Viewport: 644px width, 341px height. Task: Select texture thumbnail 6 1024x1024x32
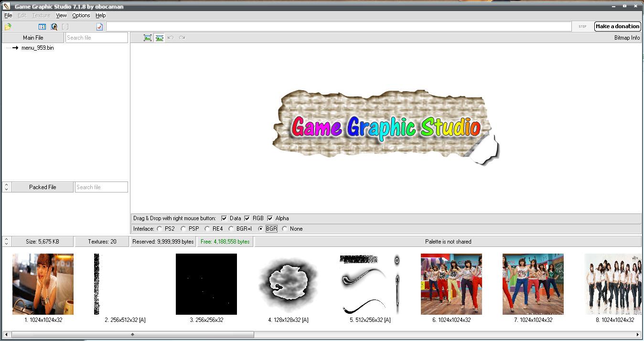click(x=451, y=284)
